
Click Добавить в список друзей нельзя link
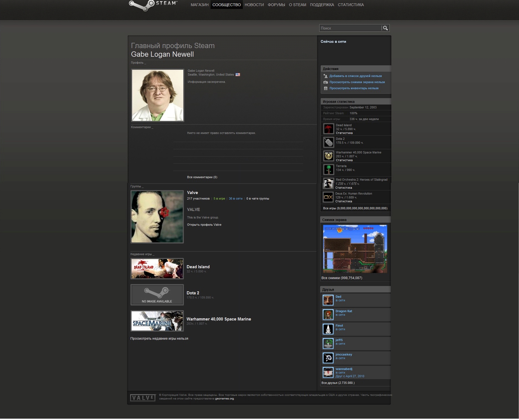(x=355, y=76)
